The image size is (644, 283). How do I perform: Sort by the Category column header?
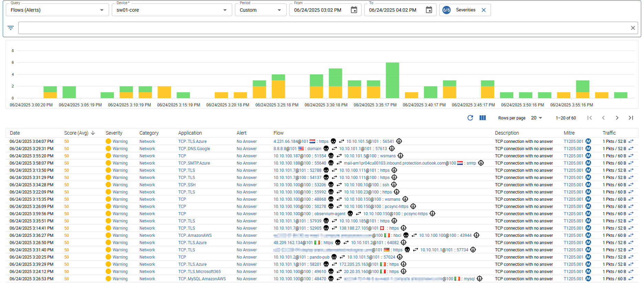coord(149,133)
